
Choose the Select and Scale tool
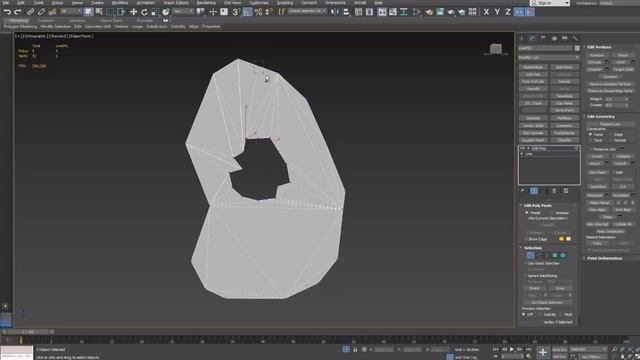tap(155, 12)
